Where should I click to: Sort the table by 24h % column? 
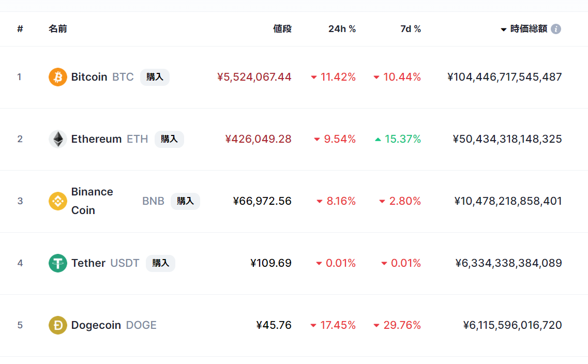pyautogui.click(x=342, y=29)
